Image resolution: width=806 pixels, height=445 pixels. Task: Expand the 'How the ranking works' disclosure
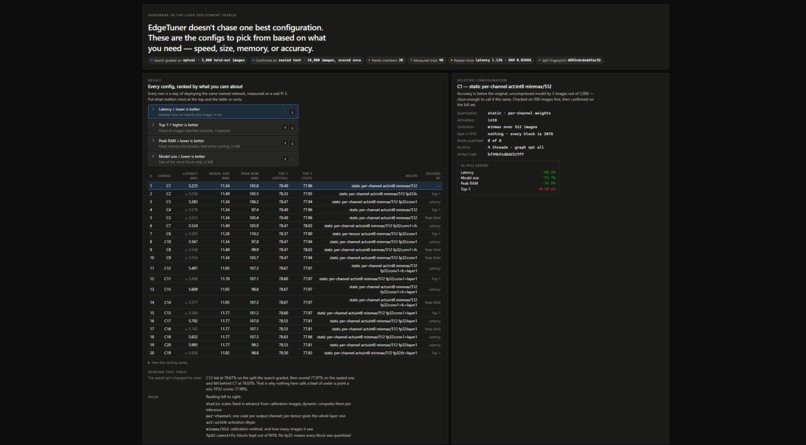[168, 363]
